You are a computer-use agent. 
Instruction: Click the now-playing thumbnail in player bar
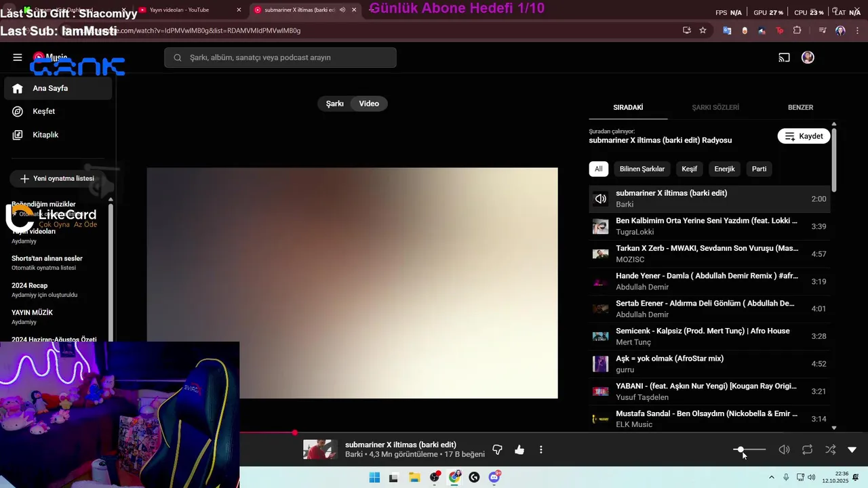coord(320,450)
